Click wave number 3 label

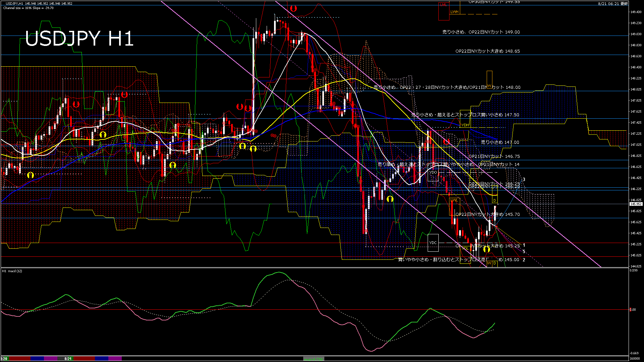click(524, 180)
